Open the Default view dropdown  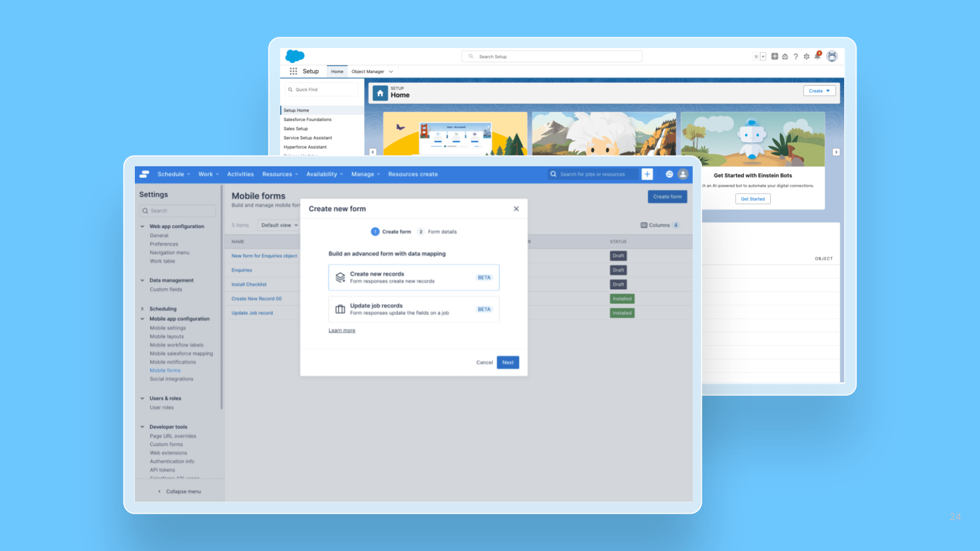coord(279,225)
